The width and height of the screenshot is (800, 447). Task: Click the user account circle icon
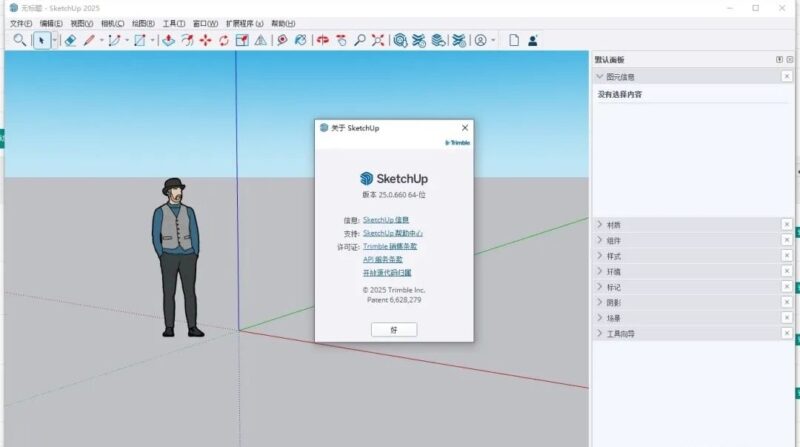[x=481, y=40]
